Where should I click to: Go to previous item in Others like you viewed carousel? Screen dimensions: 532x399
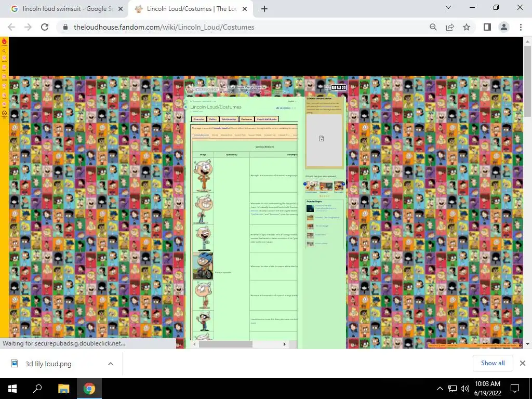(305, 183)
